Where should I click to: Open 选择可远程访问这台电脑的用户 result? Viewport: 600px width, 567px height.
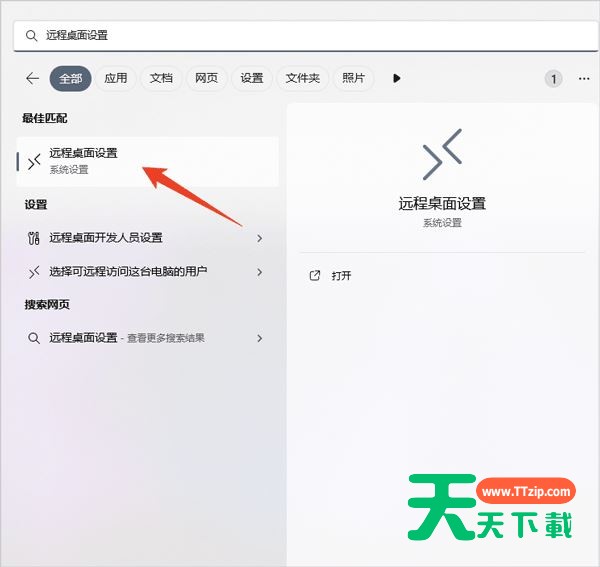click(x=148, y=272)
